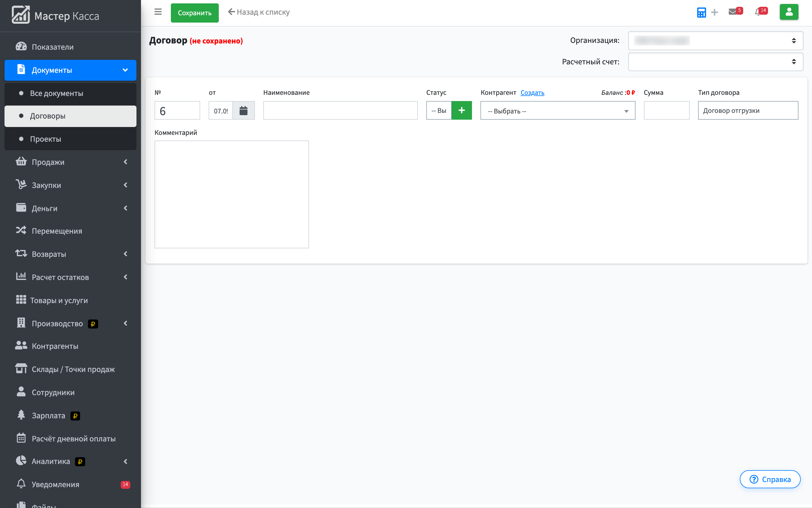The width and height of the screenshot is (812, 508).
Task: Expand the Деньги sidebar section
Action: pyautogui.click(x=70, y=208)
